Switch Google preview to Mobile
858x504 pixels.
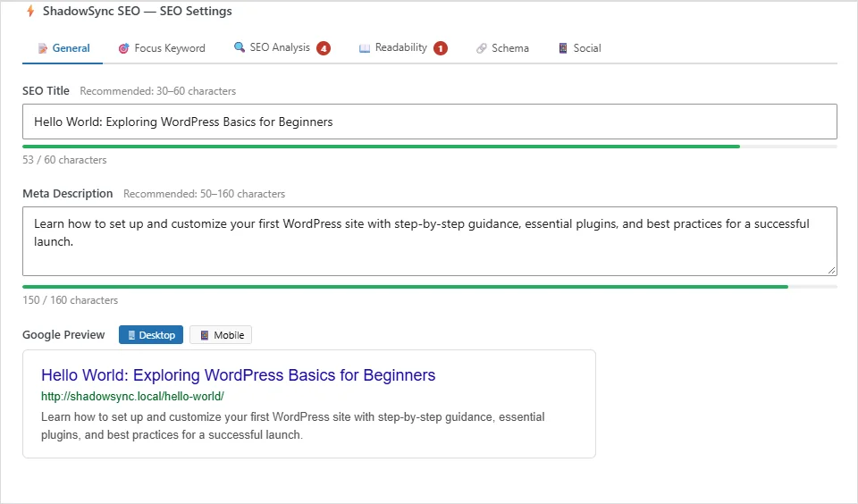221,335
